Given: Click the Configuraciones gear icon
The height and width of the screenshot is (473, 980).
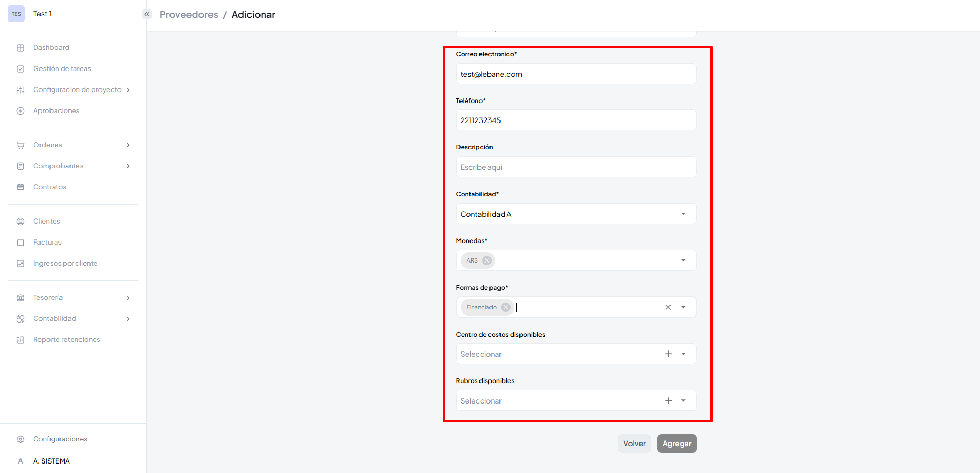Looking at the screenshot, I should click(21, 439).
